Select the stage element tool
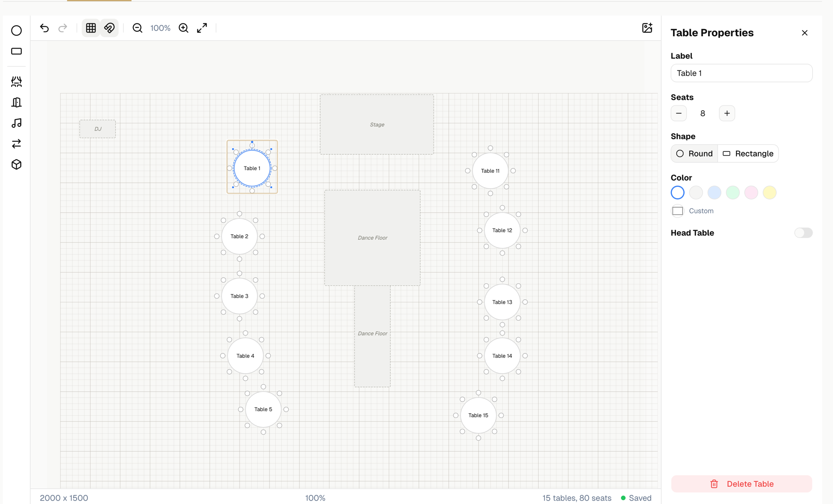Viewport: 833px width, 504px height. coord(17,82)
